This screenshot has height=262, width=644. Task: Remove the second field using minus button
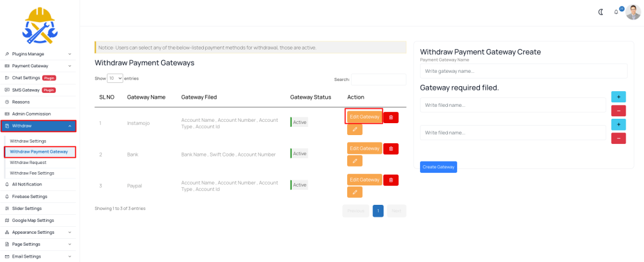coord(619,138)
